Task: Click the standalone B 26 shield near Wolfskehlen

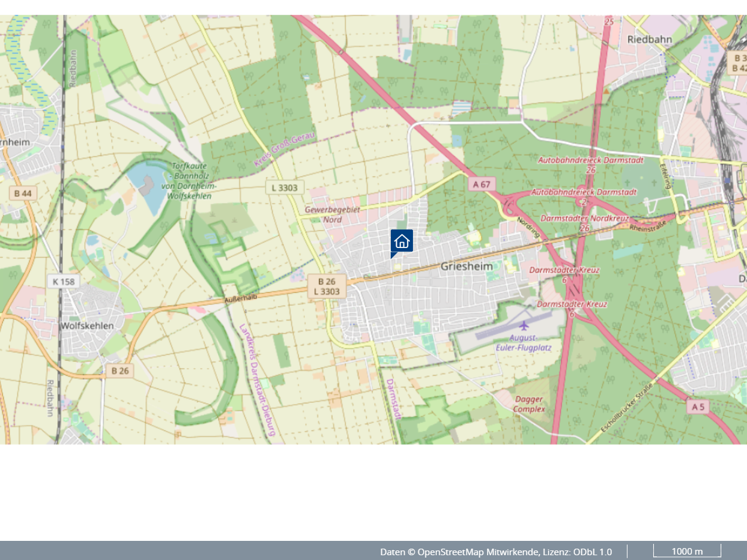Action: tap(120, 371)
